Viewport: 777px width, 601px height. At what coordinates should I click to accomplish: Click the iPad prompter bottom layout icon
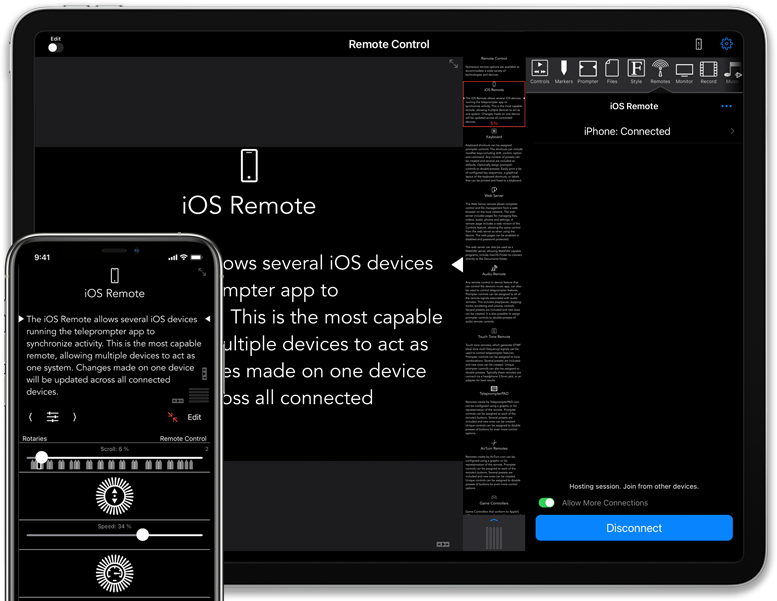(x=443, y=544)
